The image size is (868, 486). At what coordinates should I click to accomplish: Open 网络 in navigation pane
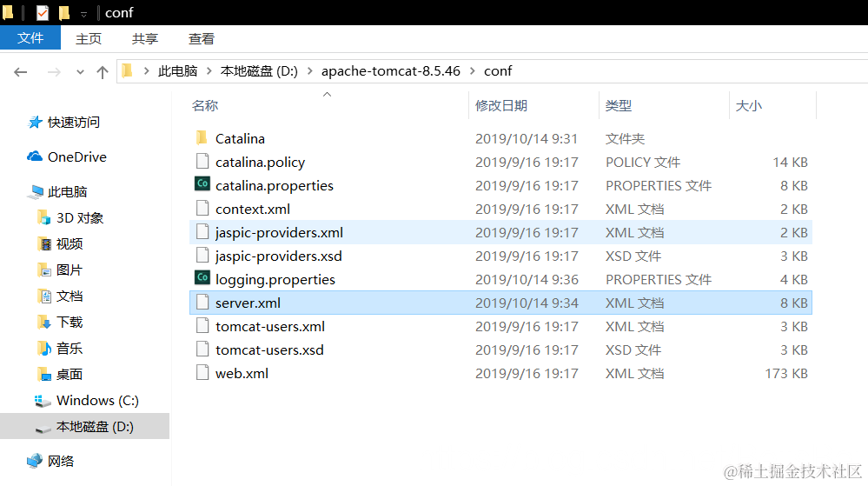point(61,461)
